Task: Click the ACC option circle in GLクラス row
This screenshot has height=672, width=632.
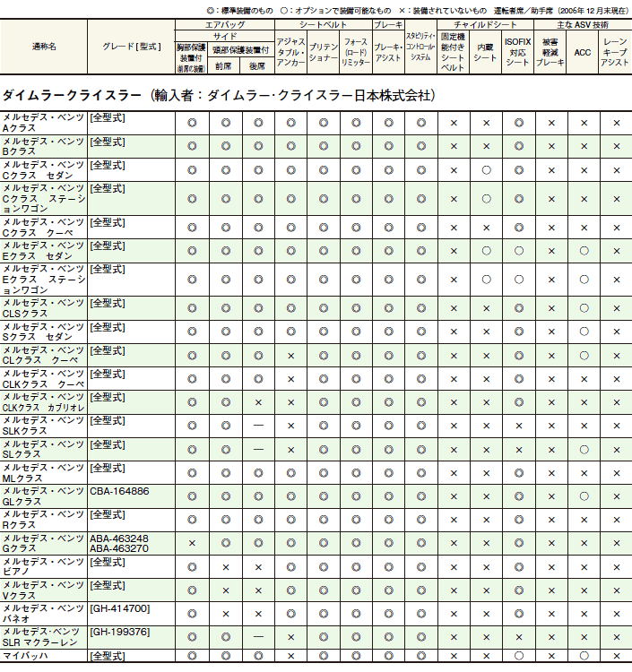Action: coord(584,496)
